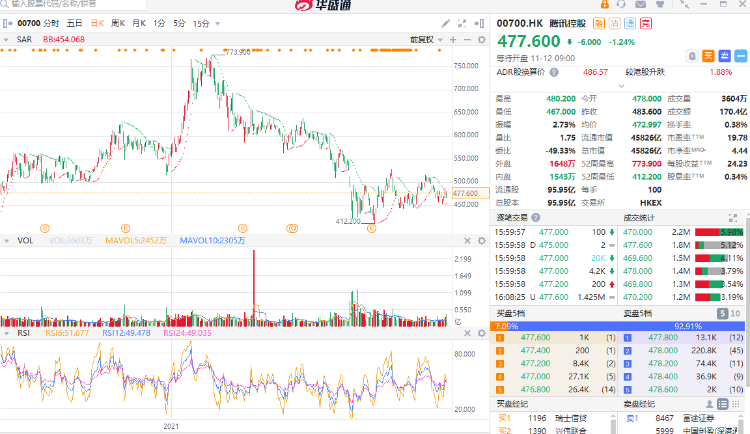The image size is (750, 434).
Task: Click the 沽 short-sell tag
Action: (615, 23)
